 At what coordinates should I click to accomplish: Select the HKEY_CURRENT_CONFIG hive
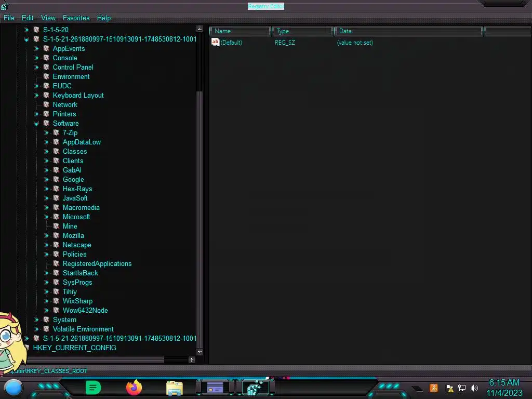[75, 348]
